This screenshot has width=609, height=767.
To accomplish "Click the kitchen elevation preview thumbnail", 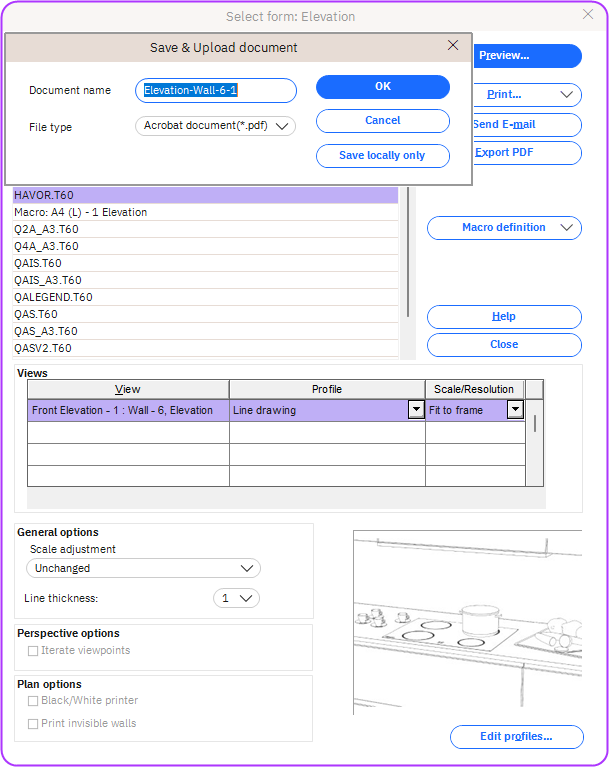I will pos(467,622).
